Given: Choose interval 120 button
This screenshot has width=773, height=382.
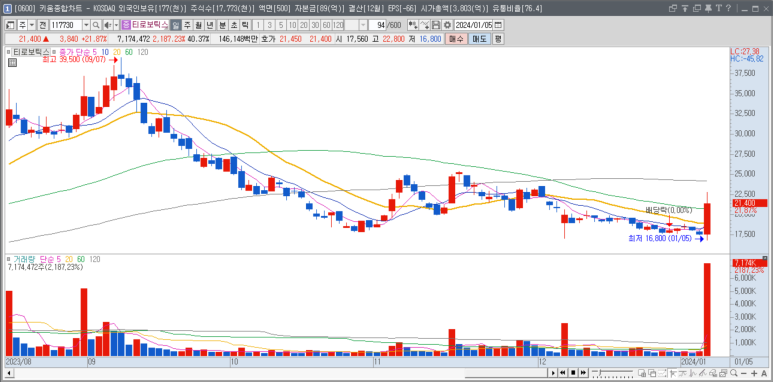Looking at the screenshot, I should coord(338,25).
